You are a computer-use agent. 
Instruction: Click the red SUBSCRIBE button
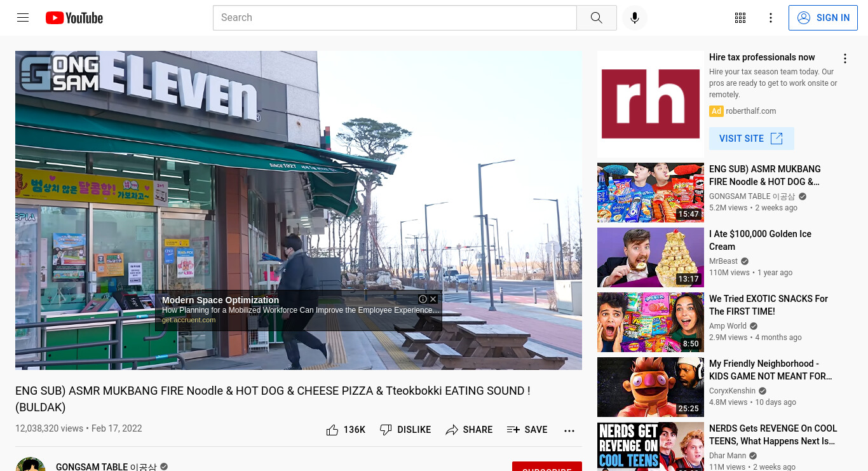(547, 467)
